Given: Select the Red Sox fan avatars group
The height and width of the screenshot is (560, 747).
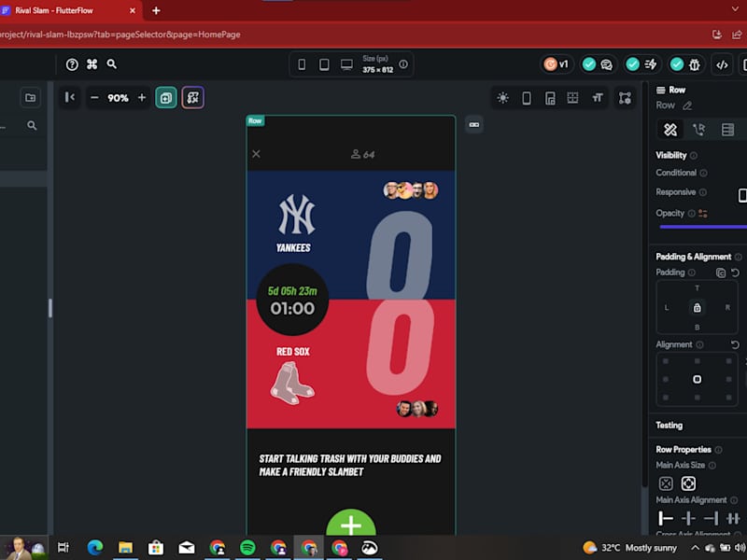Looking at the screenshot, I should point(417,409).
